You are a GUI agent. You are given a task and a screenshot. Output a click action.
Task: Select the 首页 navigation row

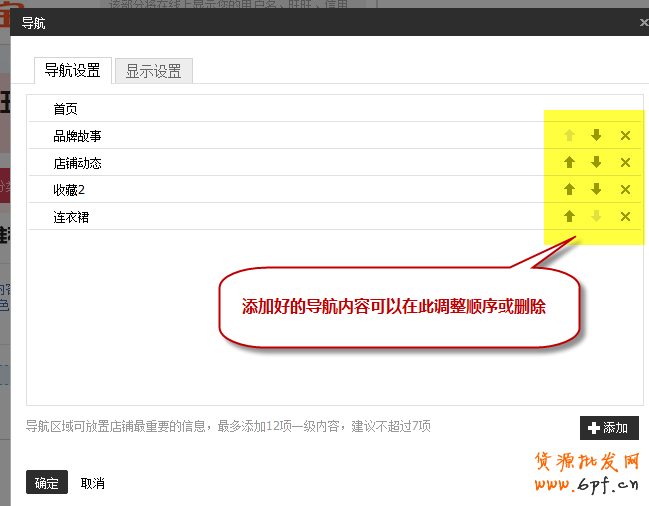335,109
